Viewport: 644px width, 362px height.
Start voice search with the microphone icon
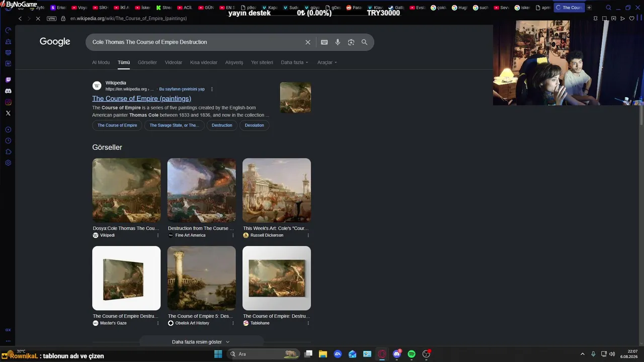click(338, 42)
